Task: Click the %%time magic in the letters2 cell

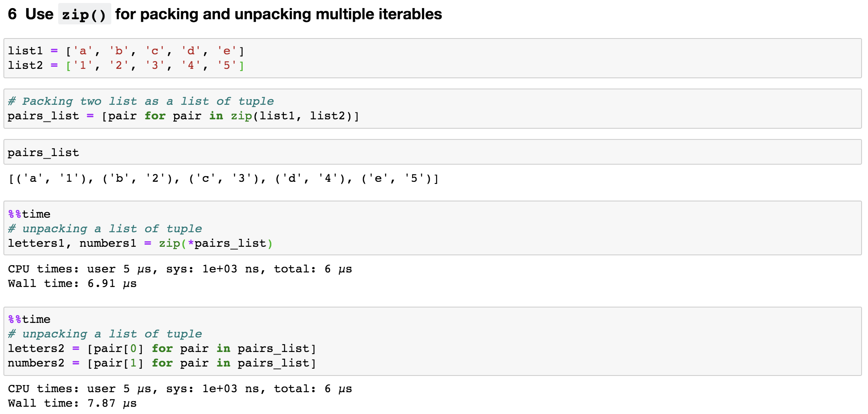Action: 29,319
